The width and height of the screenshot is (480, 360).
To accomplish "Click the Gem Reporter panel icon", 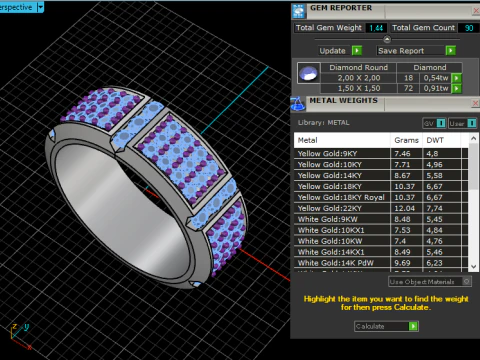I will (x=299, y=12).
